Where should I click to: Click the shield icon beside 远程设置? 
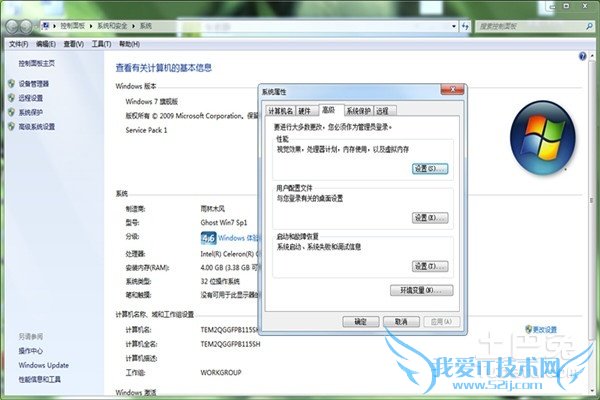point(11,98)
